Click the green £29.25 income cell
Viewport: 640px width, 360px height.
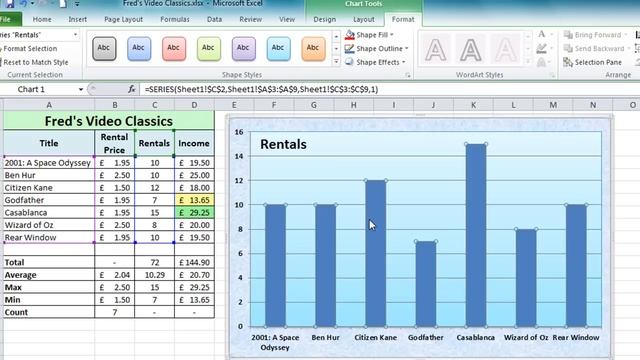194,213
